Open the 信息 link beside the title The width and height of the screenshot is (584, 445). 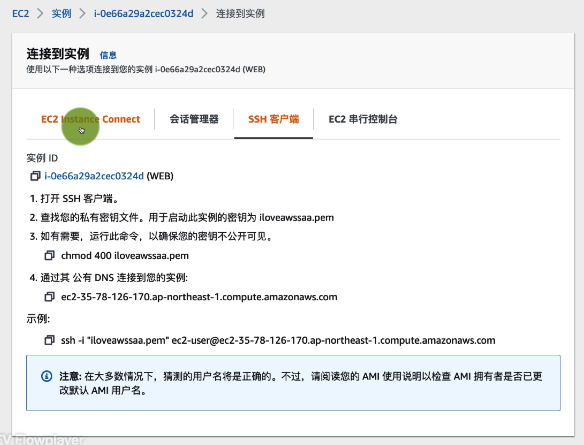click(x=108, y=55)
